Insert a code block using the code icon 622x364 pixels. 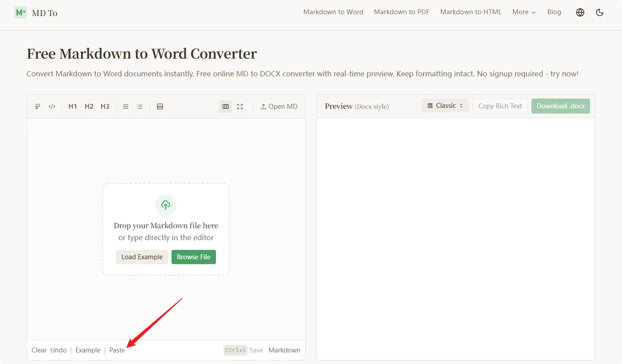52,106
